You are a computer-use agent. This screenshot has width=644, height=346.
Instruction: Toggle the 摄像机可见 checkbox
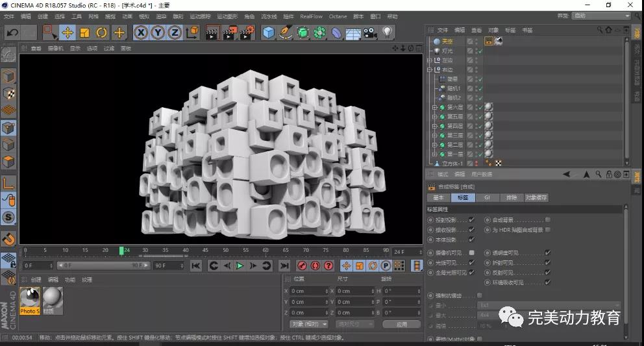point(472,253)
